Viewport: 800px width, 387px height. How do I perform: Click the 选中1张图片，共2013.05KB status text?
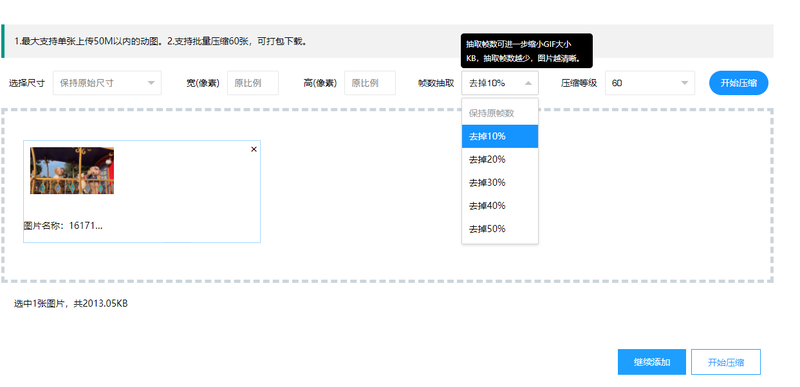point(70,303)
